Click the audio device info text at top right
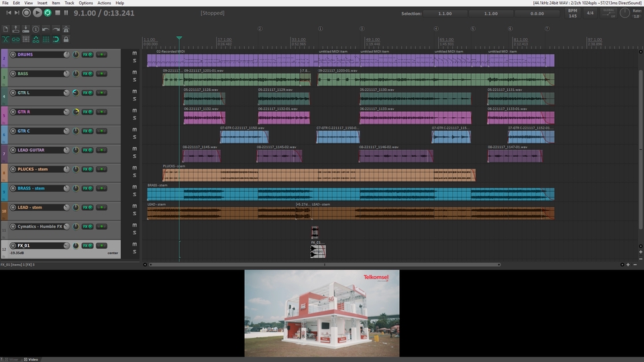Viewport: 644px width, 362px height. (x=587, y=3)
